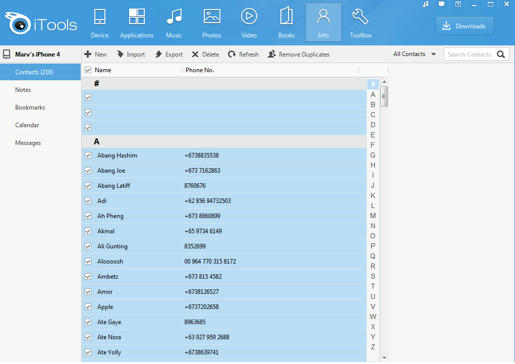This screenshot has width=515, height=364.
Task: Open the Books section
Action: click(286, 23)
